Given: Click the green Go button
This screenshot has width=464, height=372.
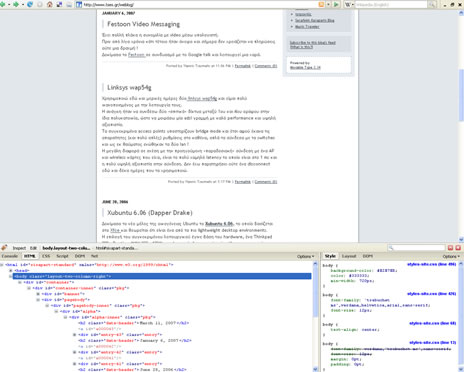Looking at the screenshot, I should point(336,4).
